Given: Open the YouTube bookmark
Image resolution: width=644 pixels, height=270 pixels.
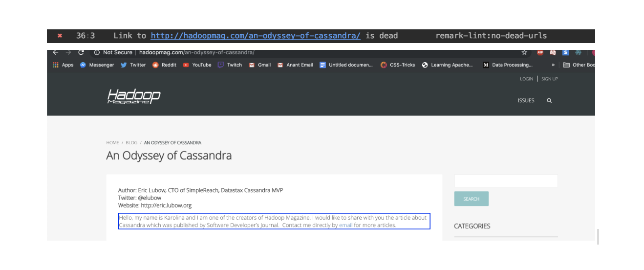Looking at the screenshot, I should coord(197,65).
